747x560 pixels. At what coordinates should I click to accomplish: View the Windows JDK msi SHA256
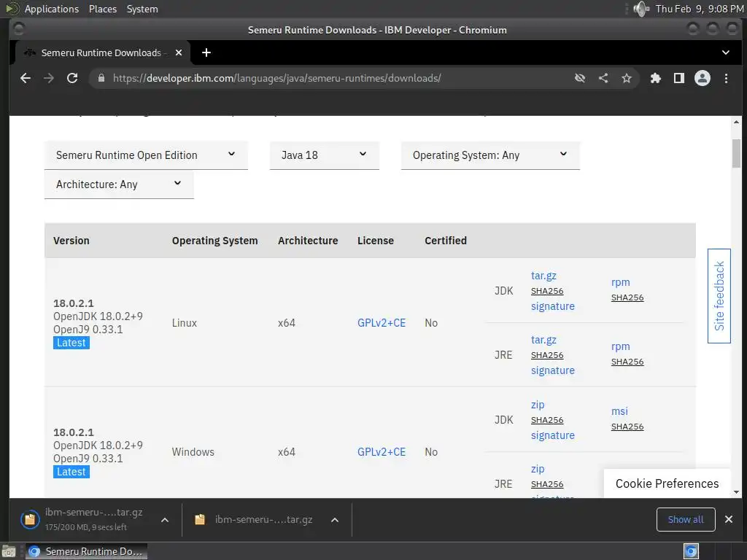pyautogui.click(x=627, y=427)
